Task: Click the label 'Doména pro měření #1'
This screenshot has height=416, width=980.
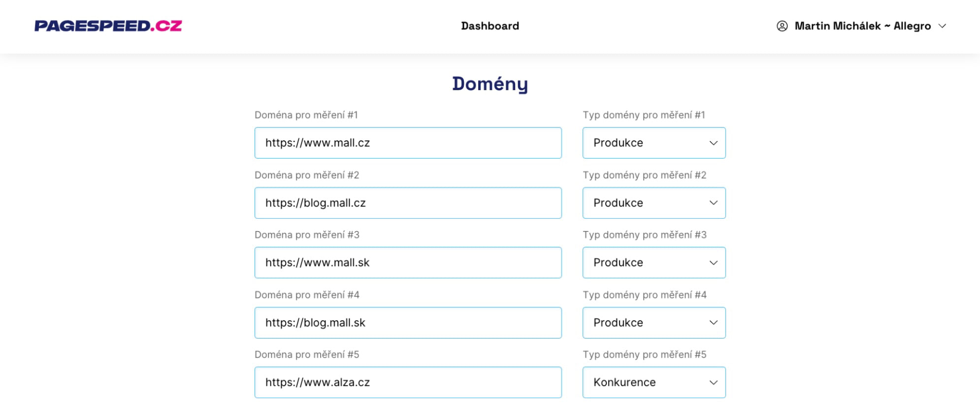Action: [x=306, y=115]
